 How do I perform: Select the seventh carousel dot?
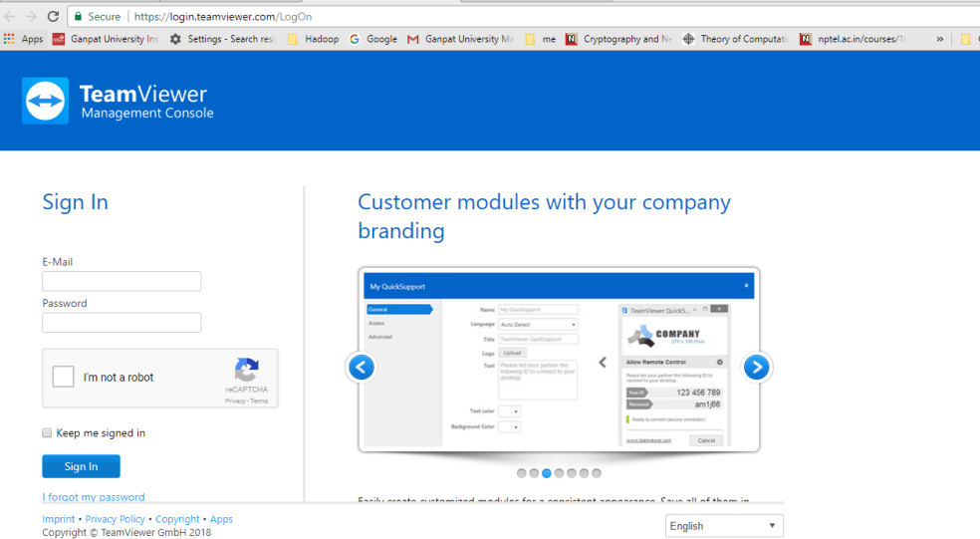(597, 473)
